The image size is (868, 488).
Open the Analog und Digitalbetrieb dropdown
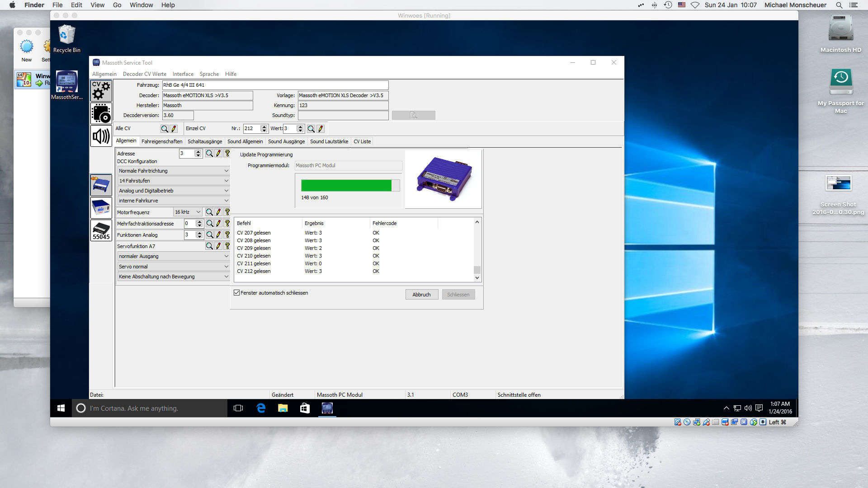[174, 191]
